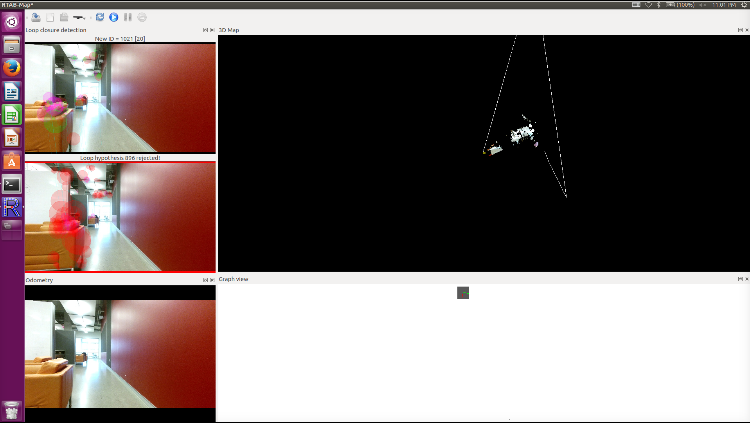Launch Firefox from the dock
This screenshot has height=423, width=750.
click(12, 68)
